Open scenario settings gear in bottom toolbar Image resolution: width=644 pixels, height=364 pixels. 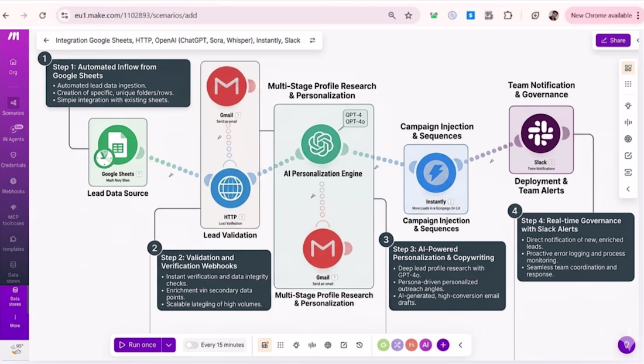296,345
